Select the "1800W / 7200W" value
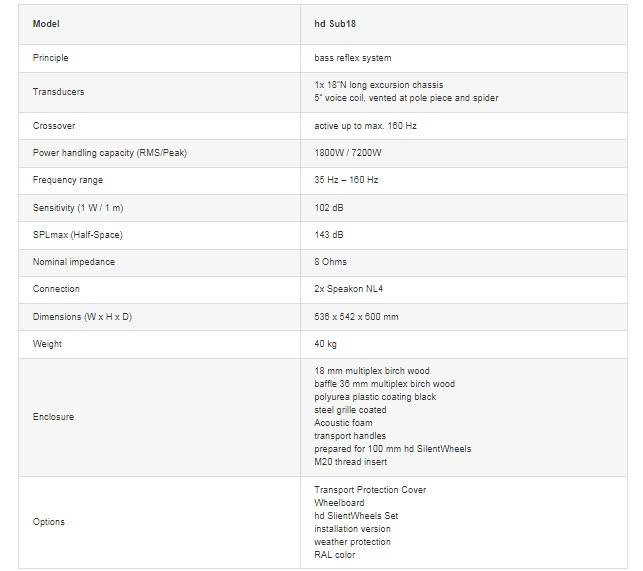Screen dimensions: 643x571 (x=346, y=153)
